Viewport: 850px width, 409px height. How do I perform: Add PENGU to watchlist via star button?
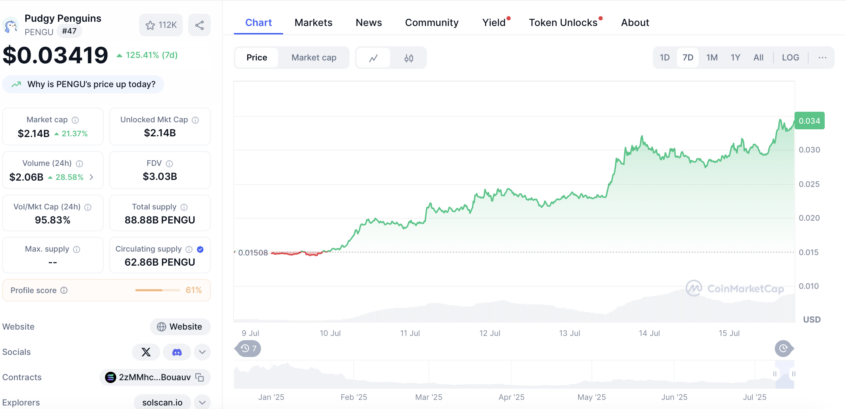tap(161, 25)
